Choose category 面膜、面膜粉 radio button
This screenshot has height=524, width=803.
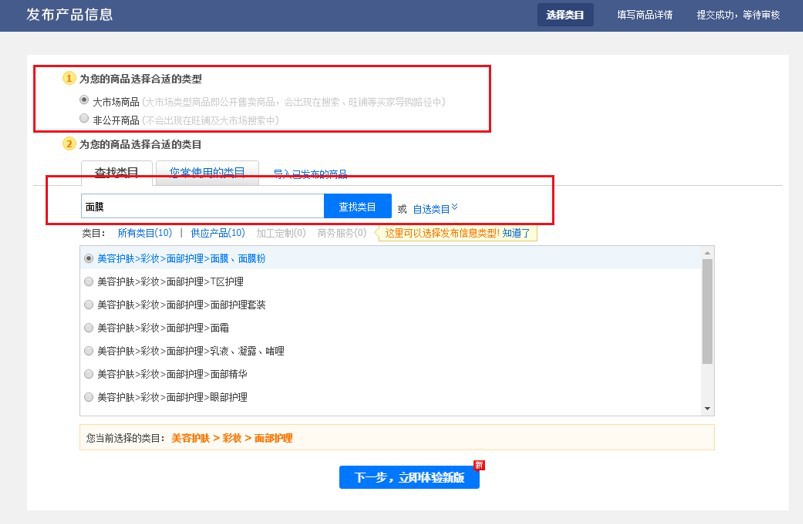point(89,259)
